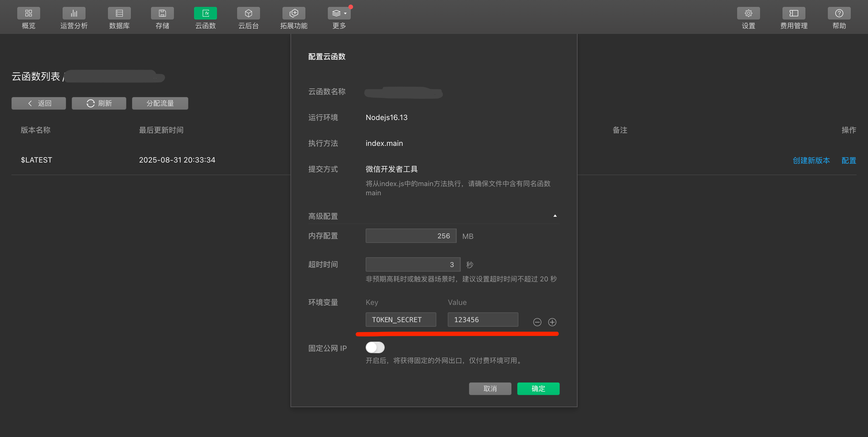Screen dimensions: 868x437
Task: Click the 创建新版本 link
Action: pos(811,161)
